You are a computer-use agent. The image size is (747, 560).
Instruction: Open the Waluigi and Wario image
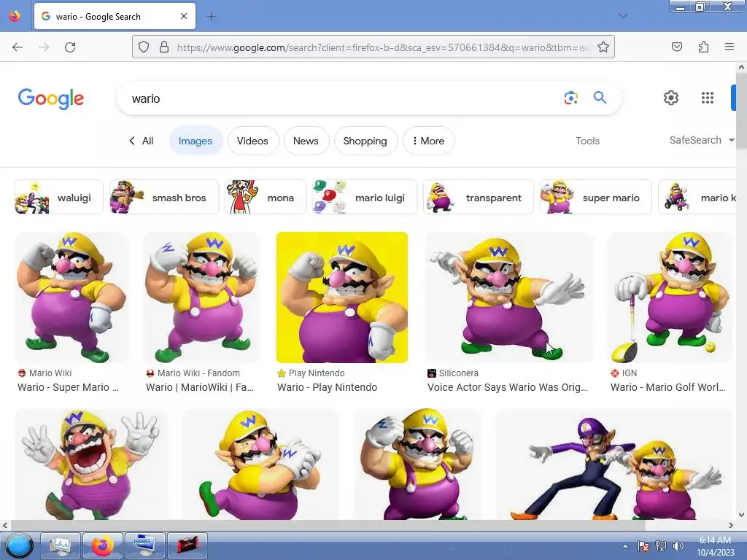pos(614,464)
